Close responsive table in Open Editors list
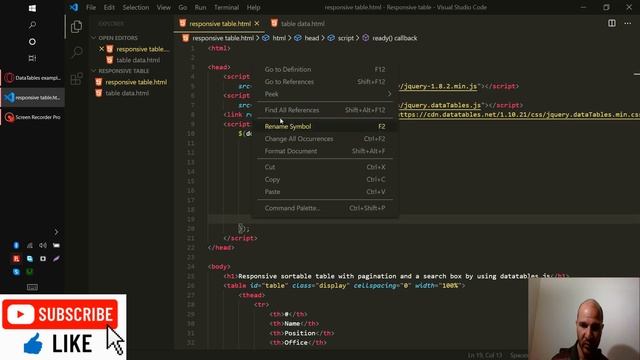Viewport: 640px width, 360px height. tap(102, 49)
